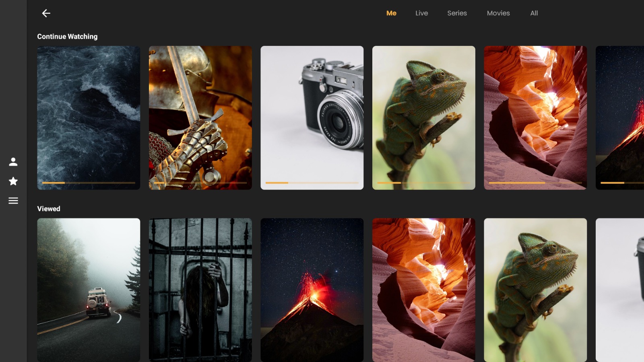Screen dimensions: 644x362
Task: Click the Viewed section heading
Action: [x=49, y=209]
